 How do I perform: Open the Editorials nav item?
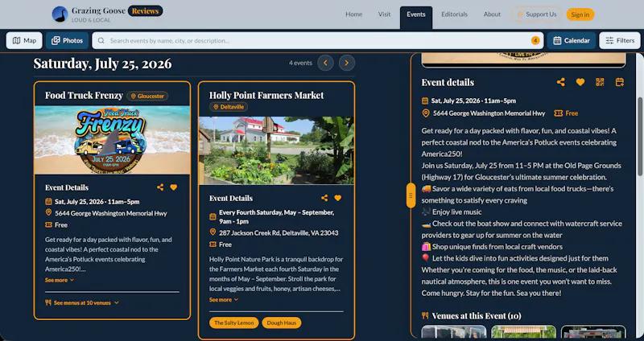point(454,14)
